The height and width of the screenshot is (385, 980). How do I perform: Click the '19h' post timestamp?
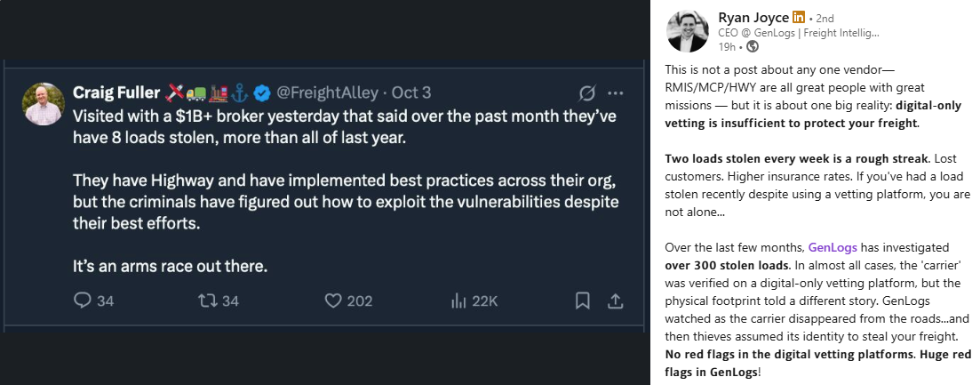coord(726,46)
